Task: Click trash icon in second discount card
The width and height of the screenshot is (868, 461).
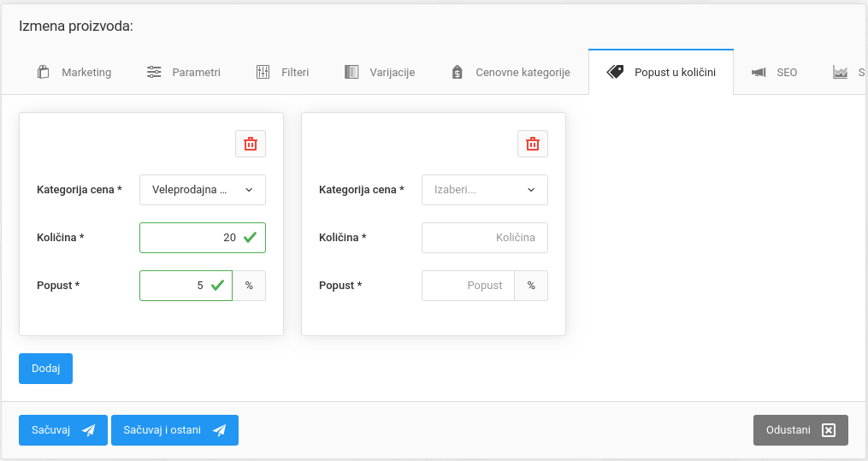Action: click(533, 144)
